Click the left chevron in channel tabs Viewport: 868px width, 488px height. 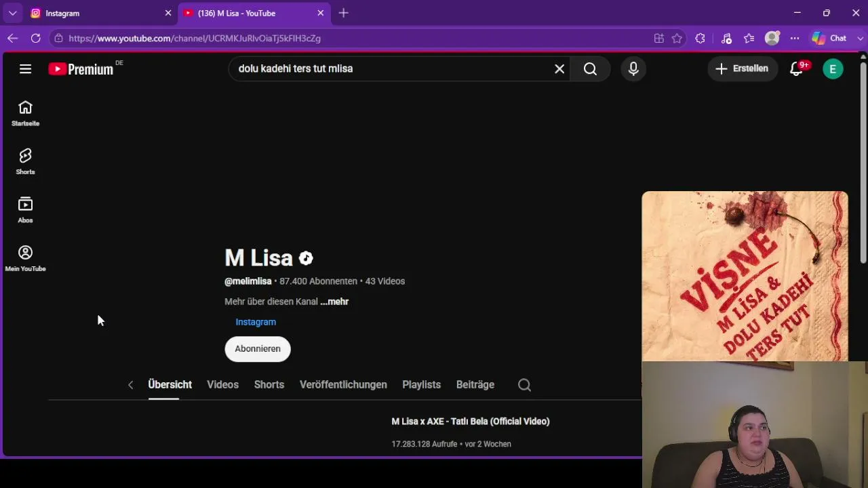130,385
